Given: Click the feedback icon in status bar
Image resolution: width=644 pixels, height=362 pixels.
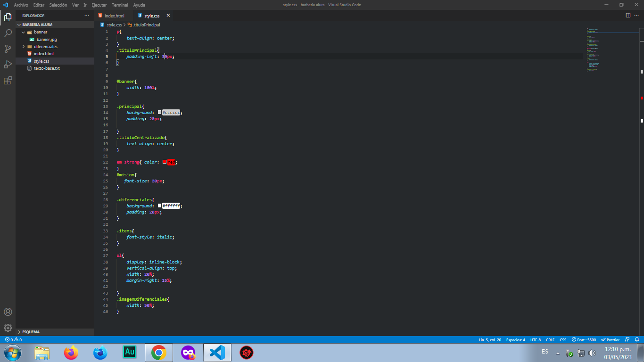Looking at the screenshot, I should tap(627, 339).
